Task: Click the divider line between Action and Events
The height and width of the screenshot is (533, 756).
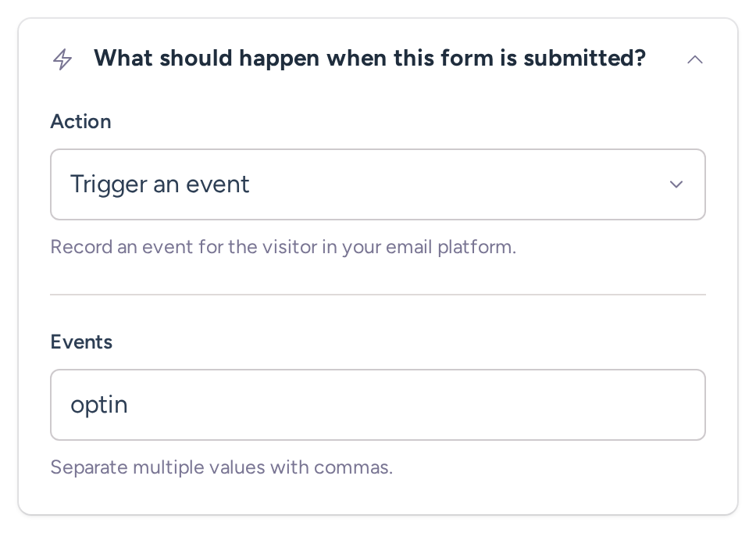Action: 378,294
